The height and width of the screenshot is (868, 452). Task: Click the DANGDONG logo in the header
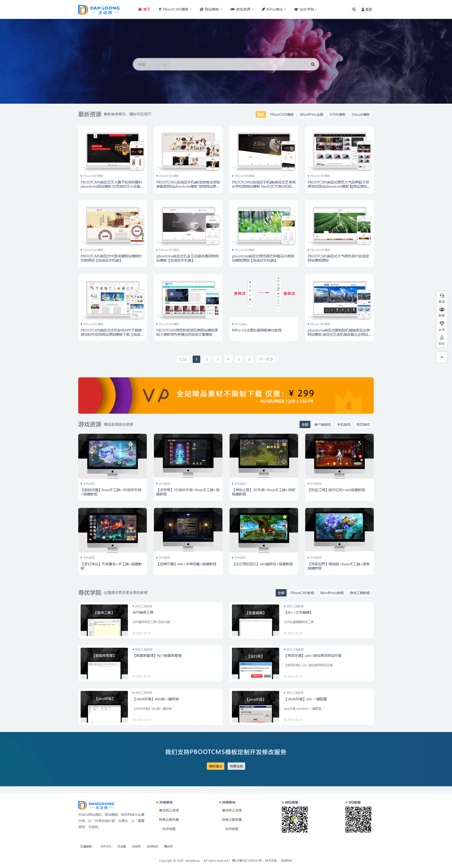[x=99, y=9]
